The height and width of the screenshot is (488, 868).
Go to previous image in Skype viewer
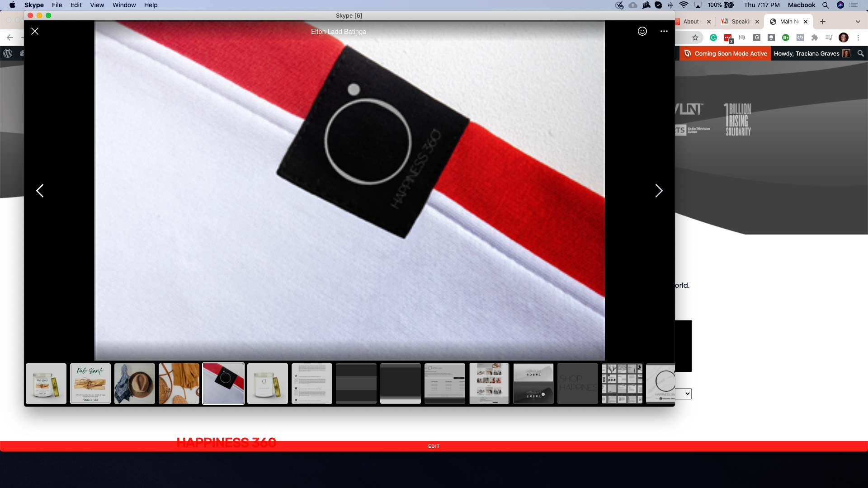[40, 191]
